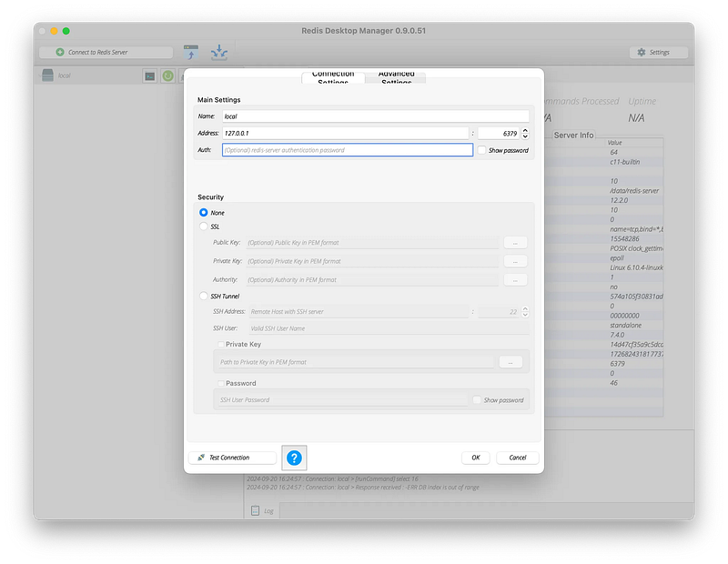Click the Log clipboard icon
Image resolution: width=728 pixels, height=564 pixels.
coord(255,510)
